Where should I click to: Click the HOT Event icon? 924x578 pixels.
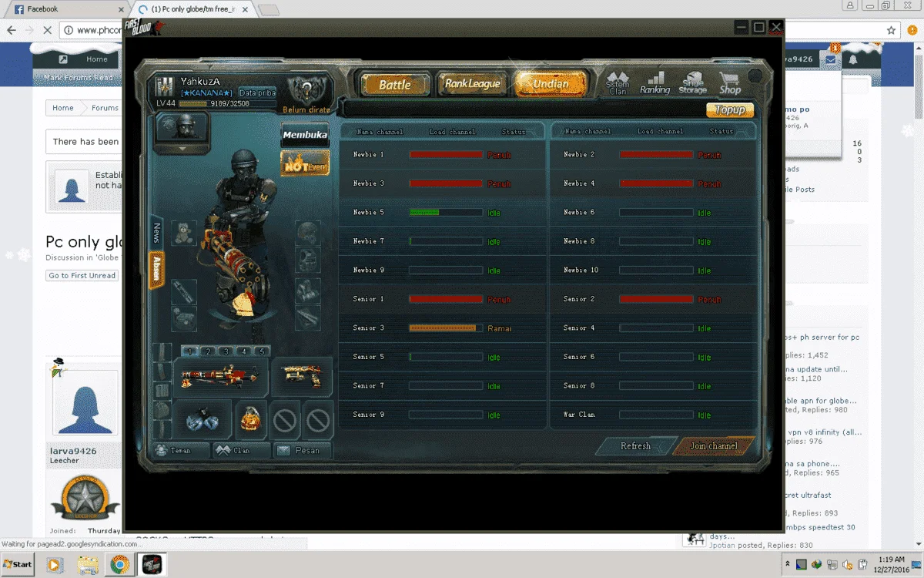pos(305,163)
